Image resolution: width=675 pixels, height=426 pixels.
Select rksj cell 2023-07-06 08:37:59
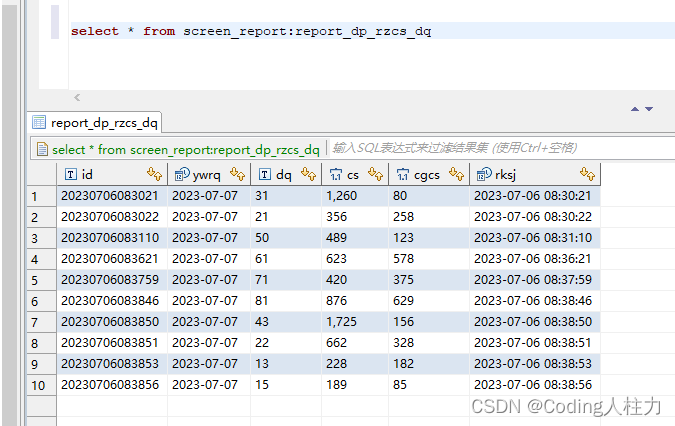(x=535, y=280)
